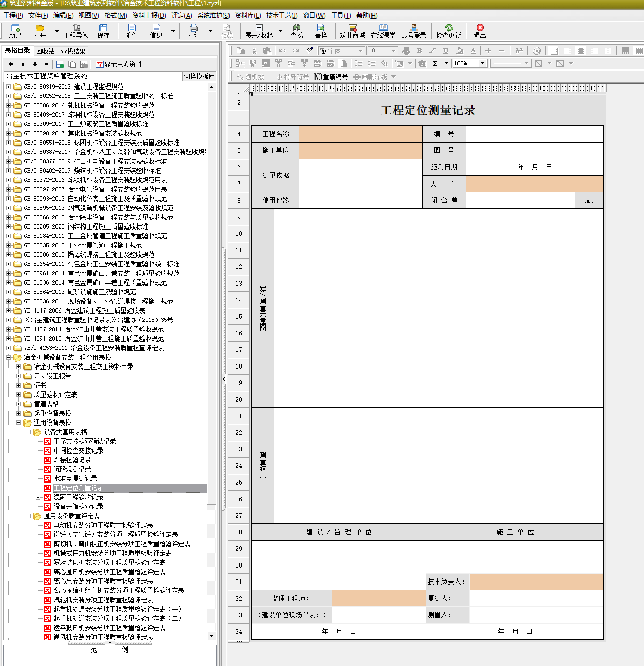Click the Σ sum icon
The height and width of the screenshot is (666, 644).
pos(435,63)
